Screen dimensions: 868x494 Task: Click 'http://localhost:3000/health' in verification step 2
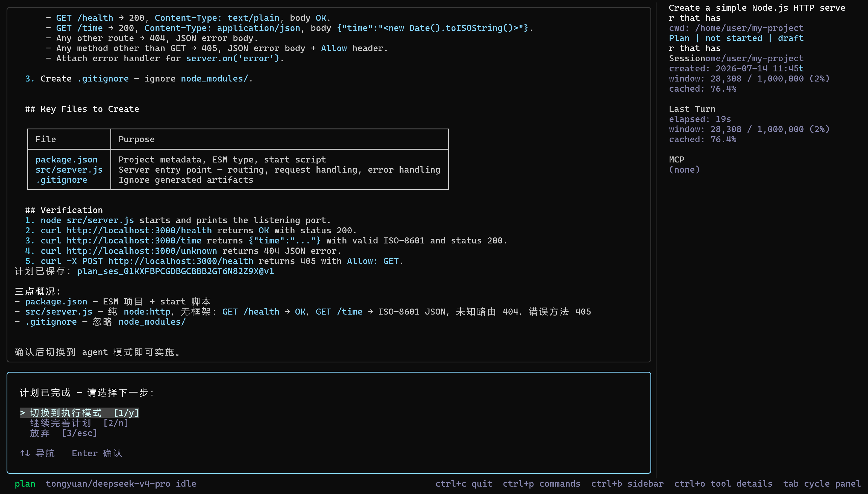[139, 230]
